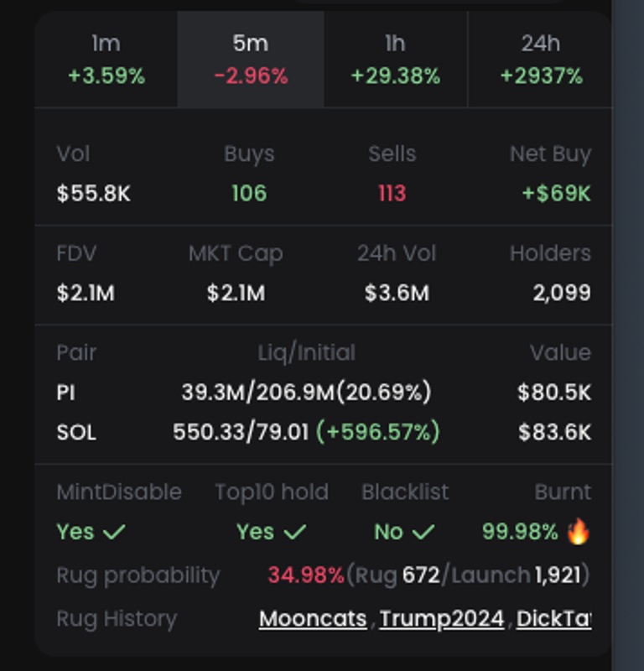
Task: Switch to the 5m timeframe tab
Action: tap(251, 60)
